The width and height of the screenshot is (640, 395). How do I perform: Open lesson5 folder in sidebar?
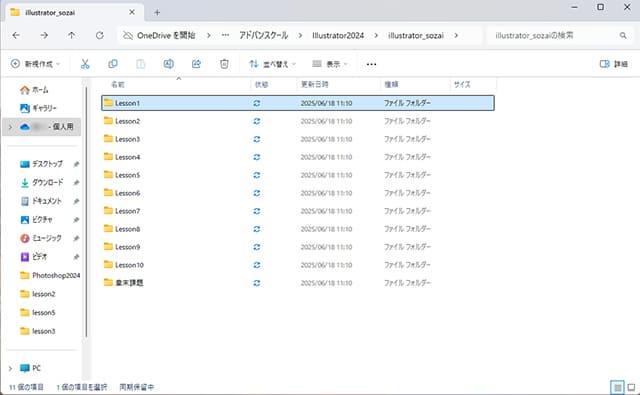click(x=38, y=313)
